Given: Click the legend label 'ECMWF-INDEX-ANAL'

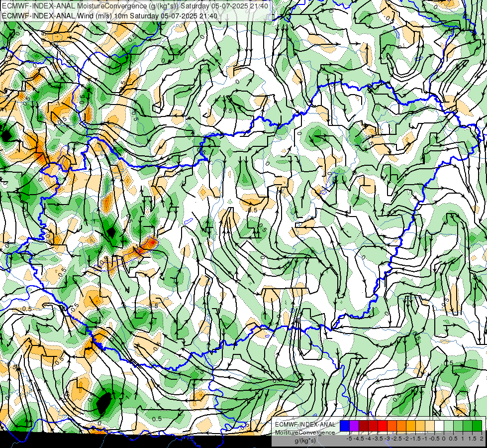Looking at the screenshot, I should point(305,425).
